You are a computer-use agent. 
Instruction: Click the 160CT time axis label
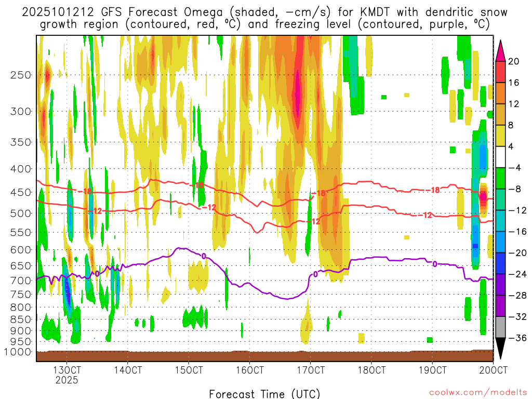(x=249, y=370)
